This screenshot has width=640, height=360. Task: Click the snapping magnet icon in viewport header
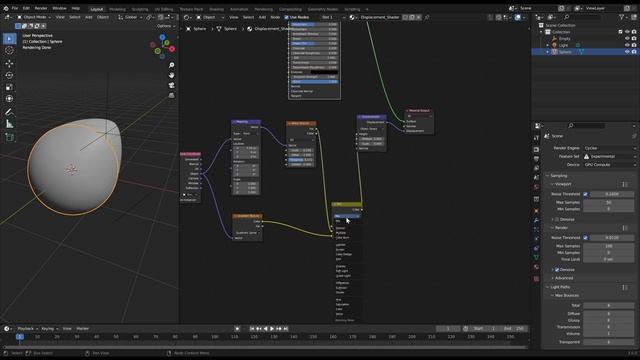(x=160, y=17)
